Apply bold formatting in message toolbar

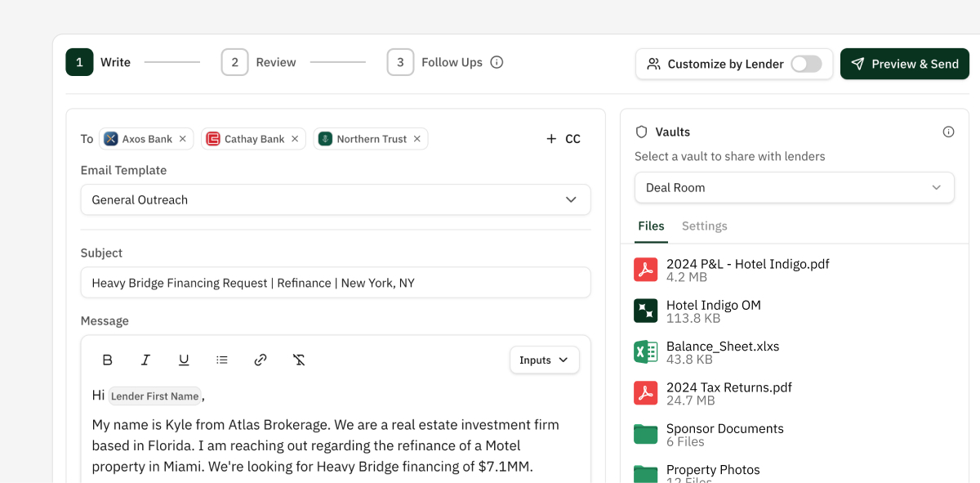point(107,360)
